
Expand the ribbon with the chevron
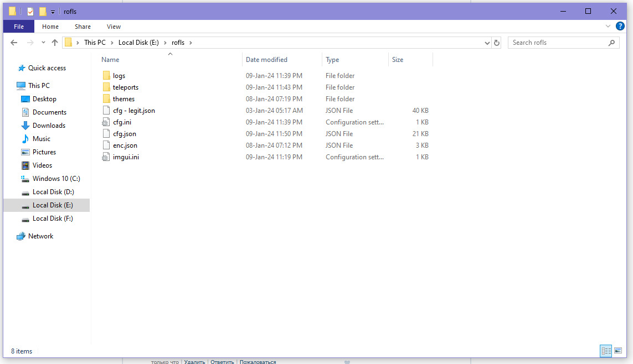pos(608,26)
